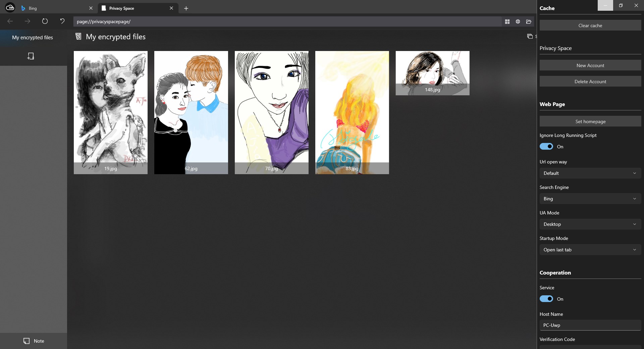Click the curved undo arrow icon
Screen dimensions: 644x349
click(x=62, y=21)
